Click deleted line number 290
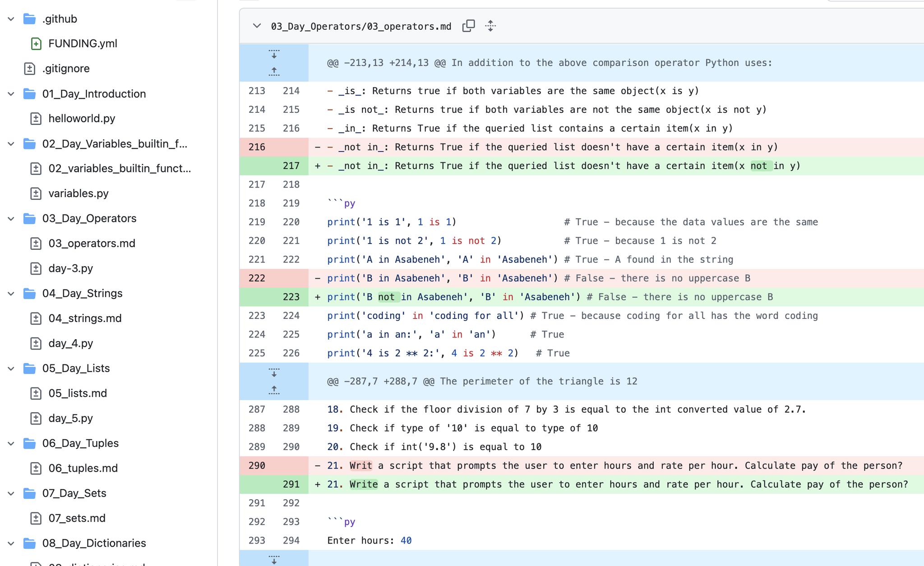The height and width of the screenshot is (566, 924). (x=257, y=466)
